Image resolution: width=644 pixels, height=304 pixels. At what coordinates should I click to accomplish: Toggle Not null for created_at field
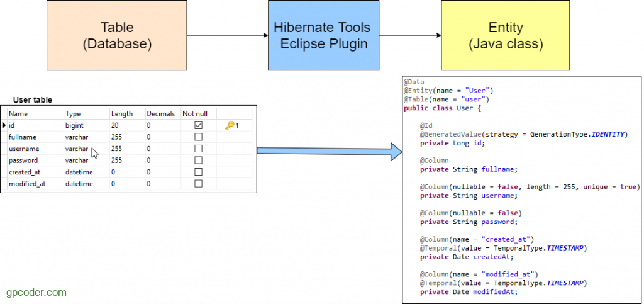click(x=198, y=172)
